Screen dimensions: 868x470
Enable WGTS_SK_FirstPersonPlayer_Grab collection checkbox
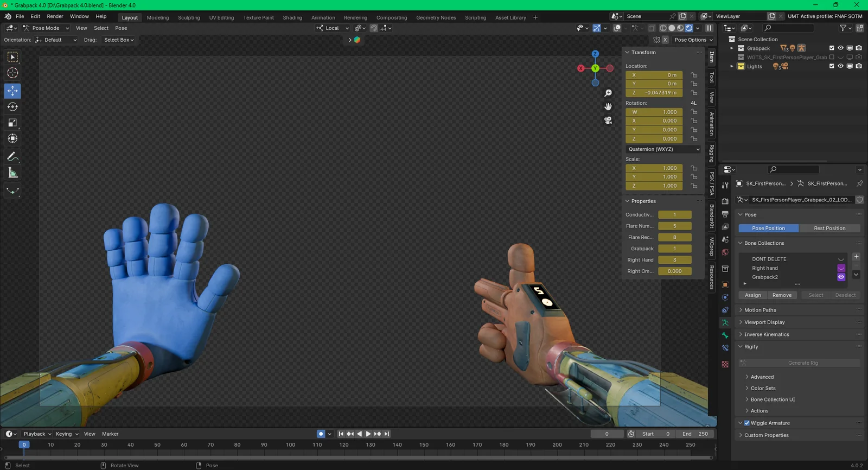click(x=832, y=57)
